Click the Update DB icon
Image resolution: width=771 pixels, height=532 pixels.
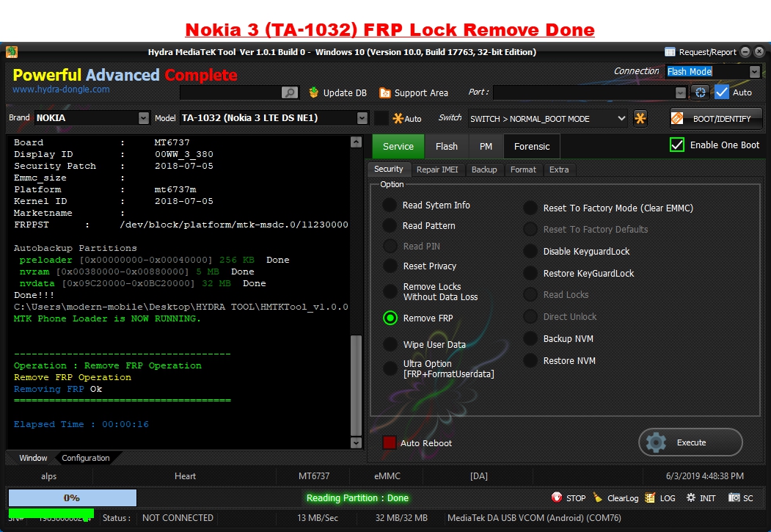[313, 92]
